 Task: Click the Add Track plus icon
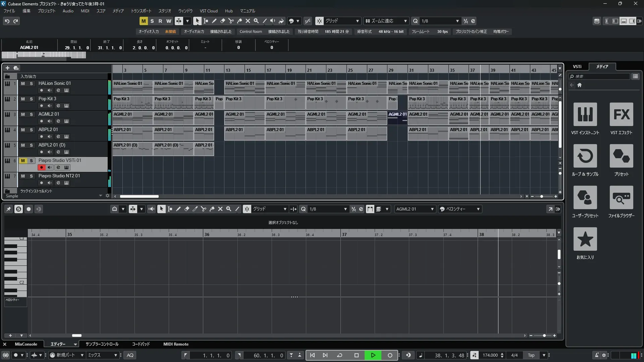(7, 68)
